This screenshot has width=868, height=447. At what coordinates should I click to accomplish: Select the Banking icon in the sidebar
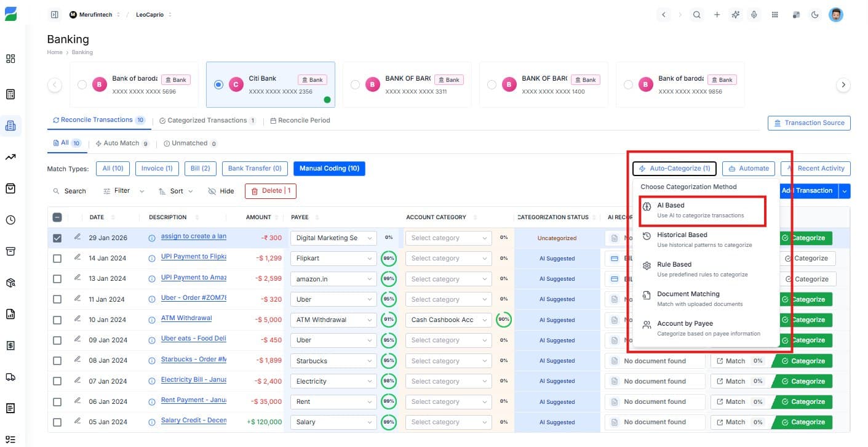coord(10,125)
